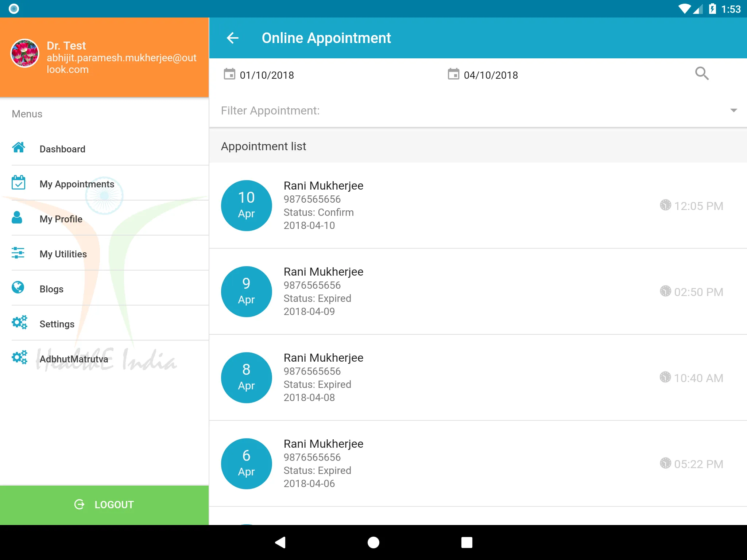Click the Dashboard menu icon
Screen dimensions: 747x560
(x=18, y=148)
